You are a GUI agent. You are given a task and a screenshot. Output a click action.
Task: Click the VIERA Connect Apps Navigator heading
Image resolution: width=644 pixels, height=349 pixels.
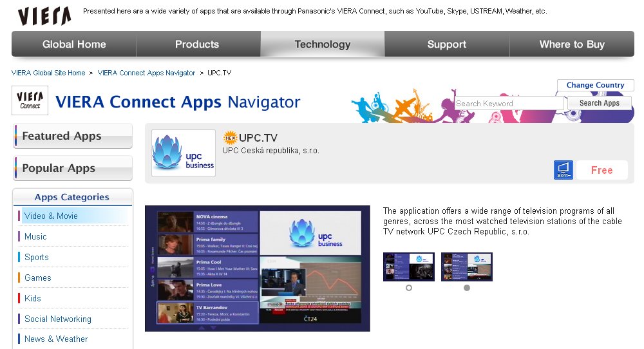click(x=178, y=102)
